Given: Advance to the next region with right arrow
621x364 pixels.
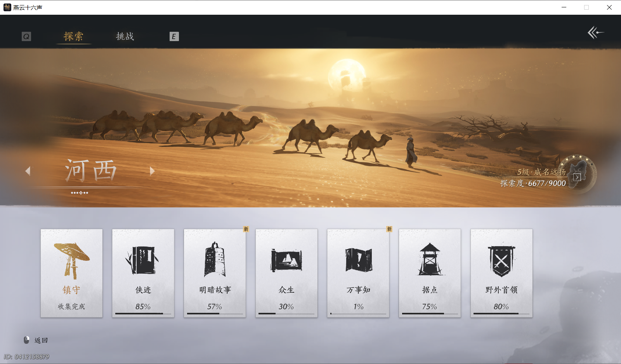Looking at the screenshot, I should (x=152, y=171).
